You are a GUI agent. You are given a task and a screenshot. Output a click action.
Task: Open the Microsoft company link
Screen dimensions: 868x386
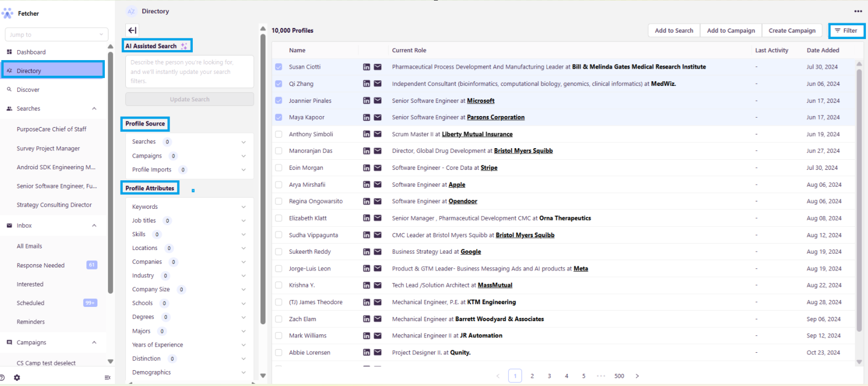(480, 101)
